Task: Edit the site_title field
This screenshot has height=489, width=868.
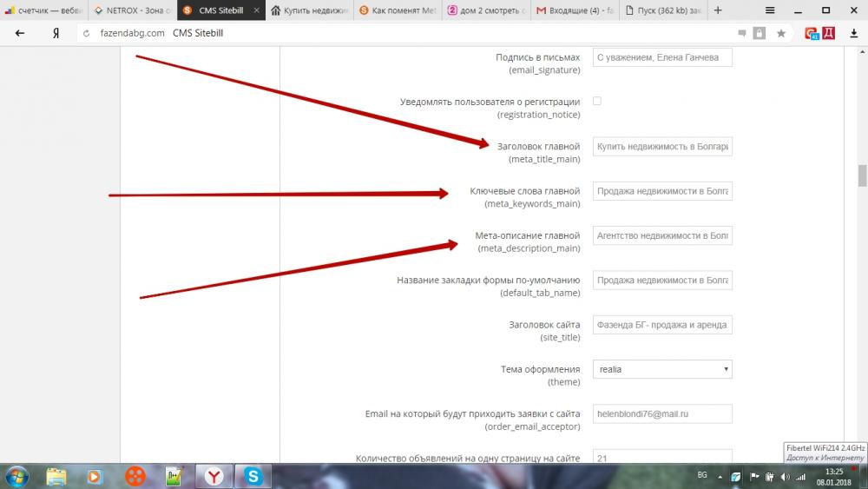Action: tap(662, 325)
